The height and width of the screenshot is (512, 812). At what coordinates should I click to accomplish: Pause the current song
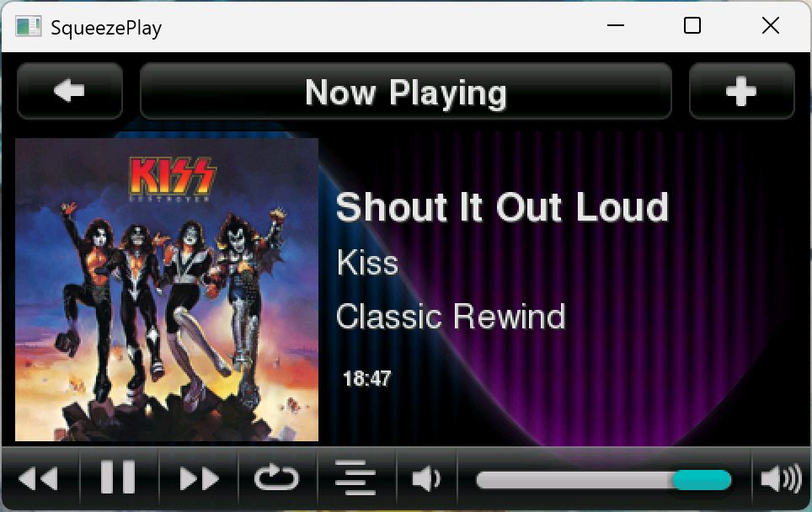click(x=119, y=477)
